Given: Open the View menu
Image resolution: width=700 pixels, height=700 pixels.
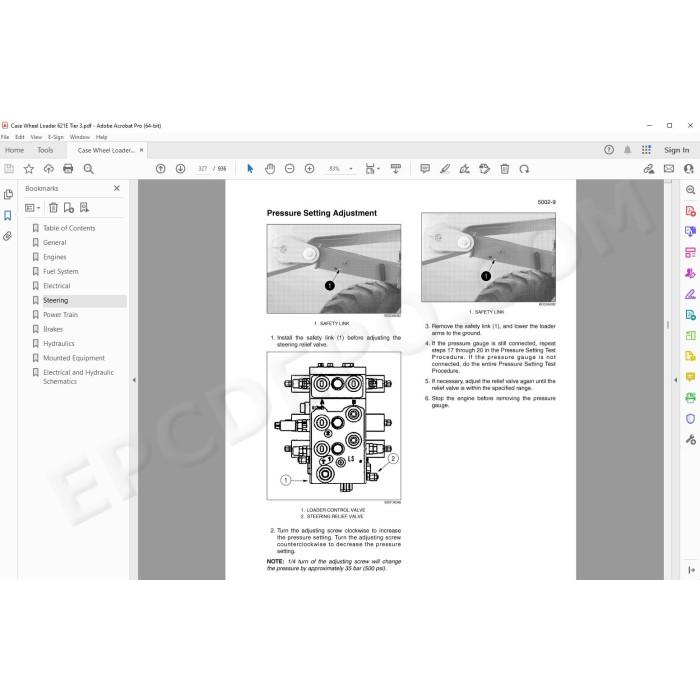Looking at the screenshot, I should (x=36, y=137).
